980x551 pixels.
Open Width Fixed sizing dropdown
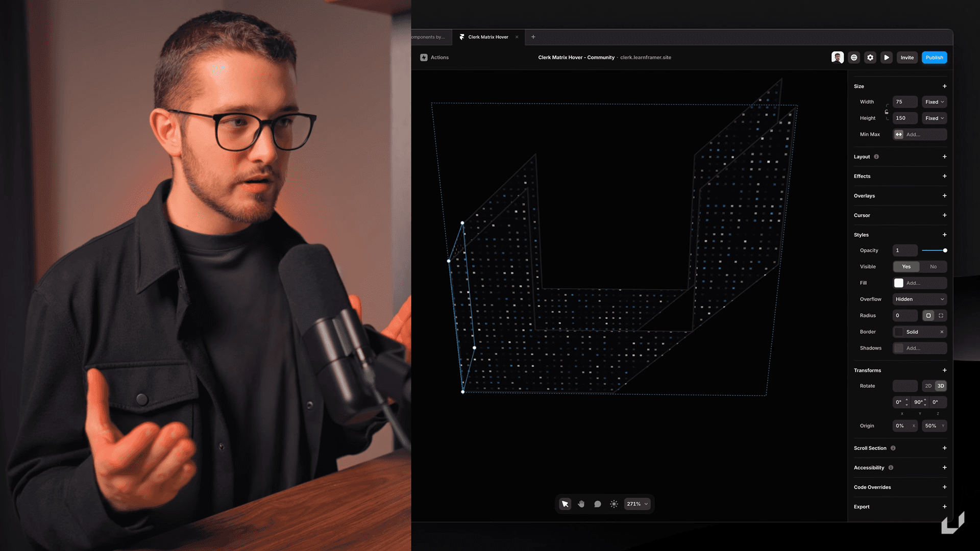tap(934, 102)
